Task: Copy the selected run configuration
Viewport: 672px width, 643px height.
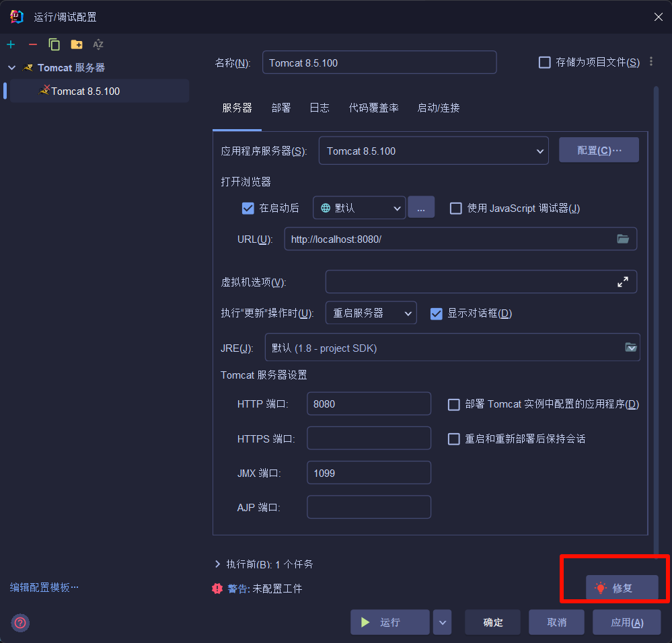Action: tap(54, 44)
